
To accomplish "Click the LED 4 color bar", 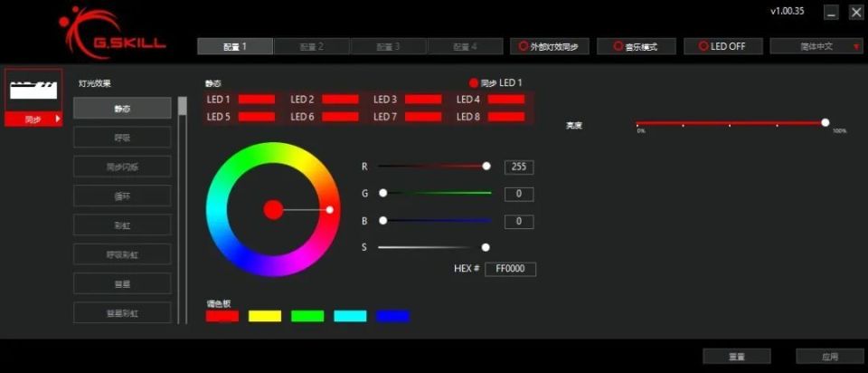I will pyautogui.click(x=506, y=100).
